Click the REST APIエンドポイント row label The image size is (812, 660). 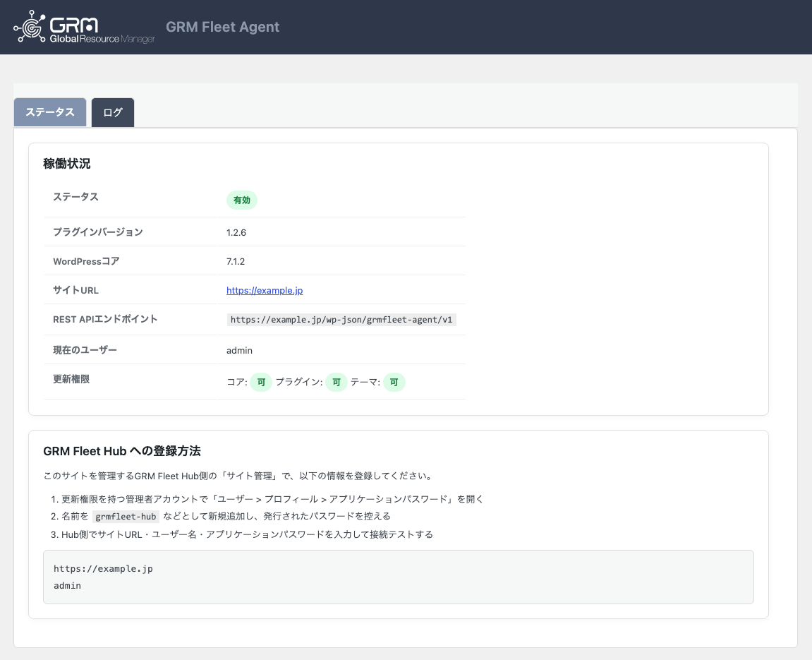(x=105, y=319)
